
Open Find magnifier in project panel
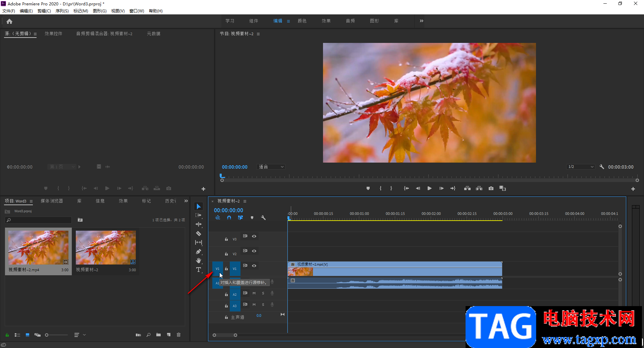pos(149,335)
